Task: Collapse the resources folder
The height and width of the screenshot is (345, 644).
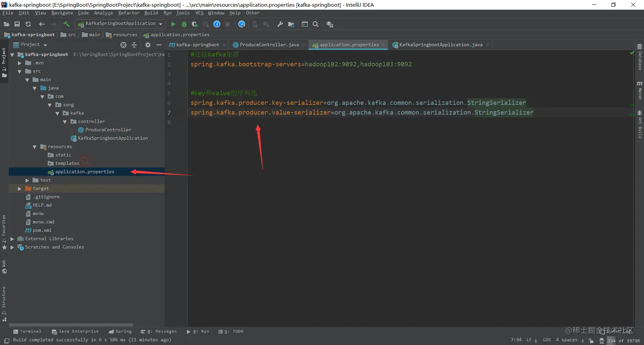Action: tap(35, 147)
